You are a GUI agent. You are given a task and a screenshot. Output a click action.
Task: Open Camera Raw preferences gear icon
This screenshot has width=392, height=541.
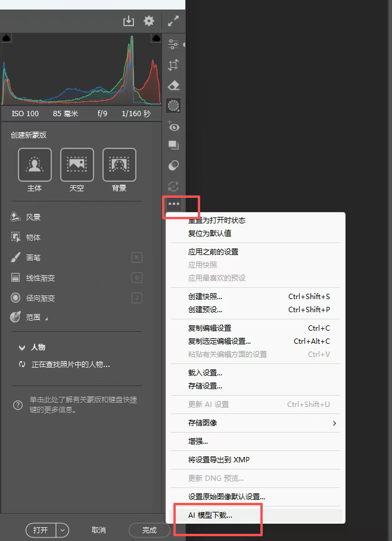pyautogui.click(x=149, y=21)
